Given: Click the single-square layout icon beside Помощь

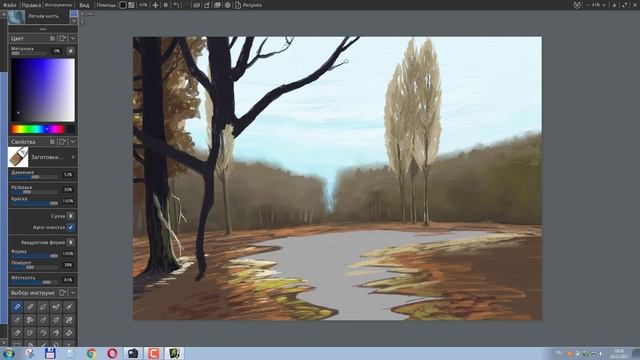Looking at the screenshot, I should tap(123, 5).
